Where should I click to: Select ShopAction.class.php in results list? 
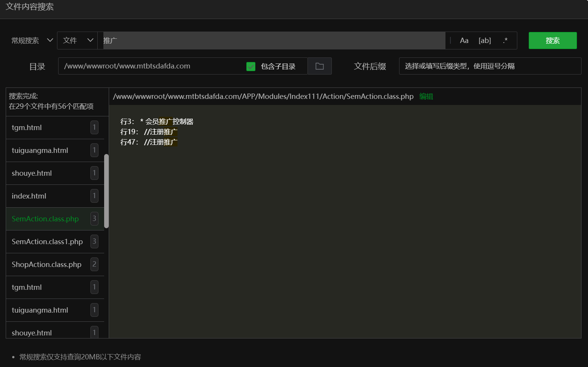[46, 265]
